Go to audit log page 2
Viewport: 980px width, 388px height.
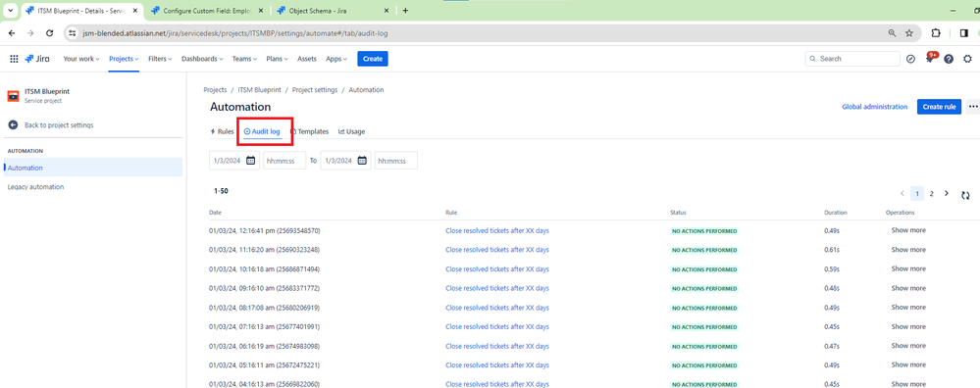pyautogui.click(x=931, y=194)
